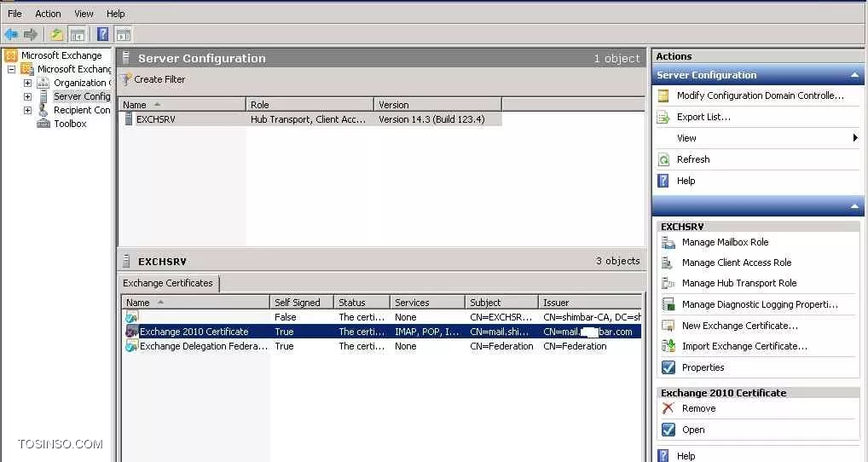Open the View menu
Screen dimensions: 868x462
point(84,14)
